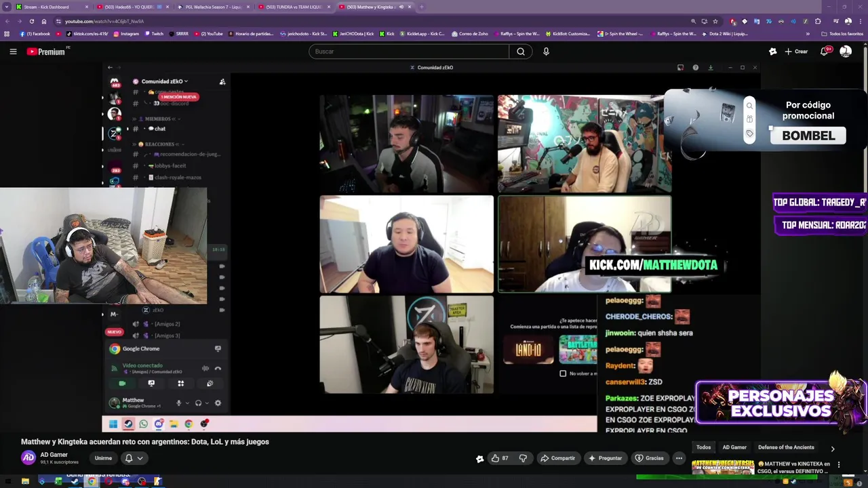This screenshot has width=868, height=488.
Task: Open the YouTube account avatar menu
Action: point(846,52)
